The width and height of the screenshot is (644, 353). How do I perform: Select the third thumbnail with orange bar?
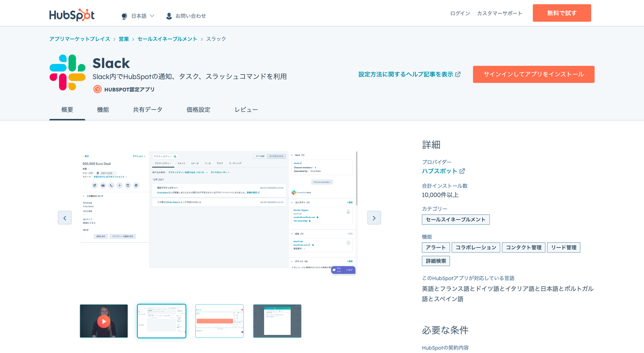(219, 321)
